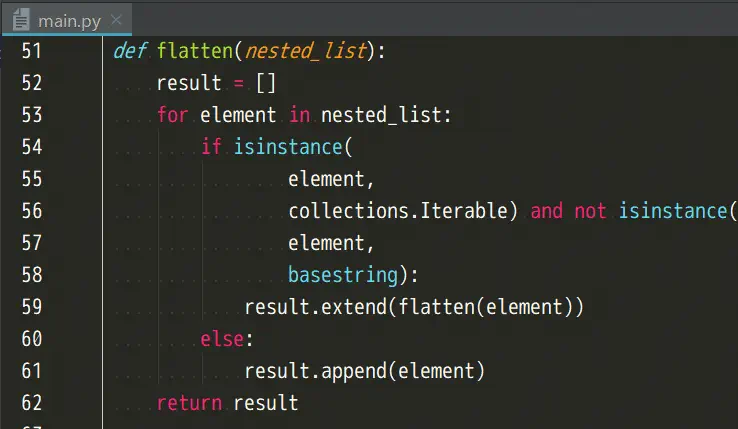Click line number 53 in the gutter
738x429 pixels.
tap(31, 115)
